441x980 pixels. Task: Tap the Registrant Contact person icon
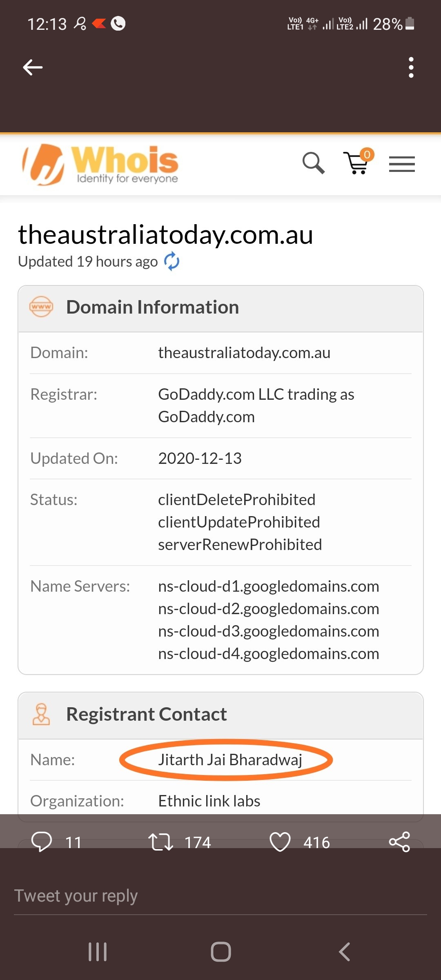(x=41, y=714)
